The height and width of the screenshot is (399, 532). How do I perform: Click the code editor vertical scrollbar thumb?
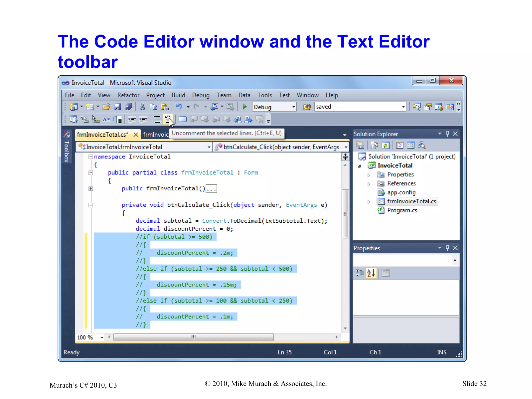(x=345, y=214)
